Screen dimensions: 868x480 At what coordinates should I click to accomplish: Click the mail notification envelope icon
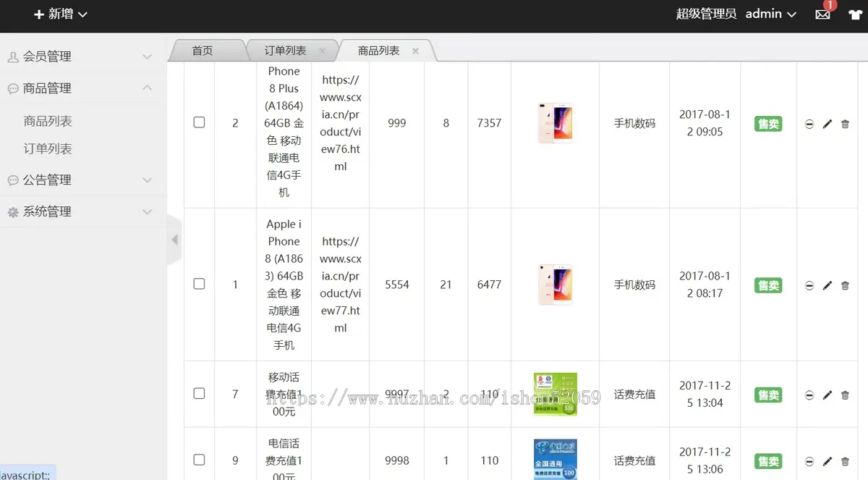[822, 14]
